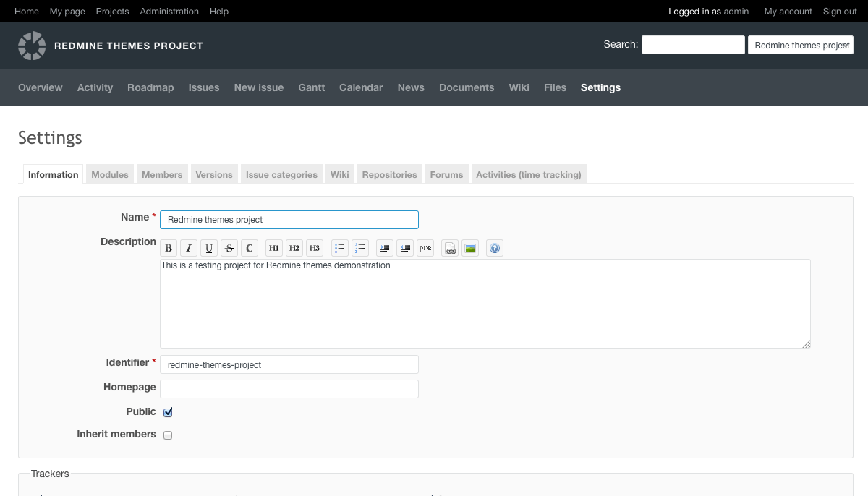Go to project Overview
The width and height of the screenshot is (868, 496).
[x=41, y=87]
